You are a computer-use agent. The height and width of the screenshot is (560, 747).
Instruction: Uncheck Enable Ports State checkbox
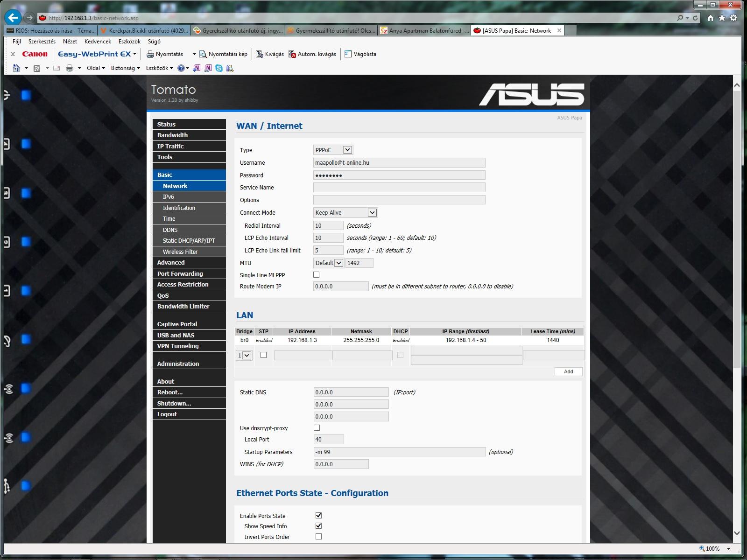point(318,516)
